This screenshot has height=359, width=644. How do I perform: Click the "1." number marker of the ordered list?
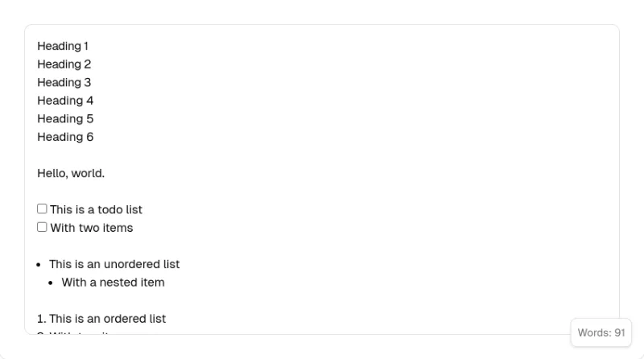coord(42,319)
